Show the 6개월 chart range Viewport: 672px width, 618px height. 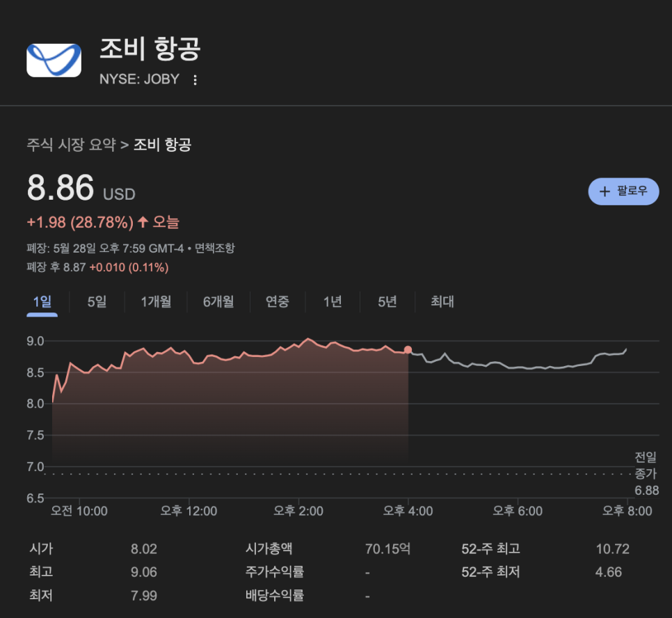(x=218, y=302)
